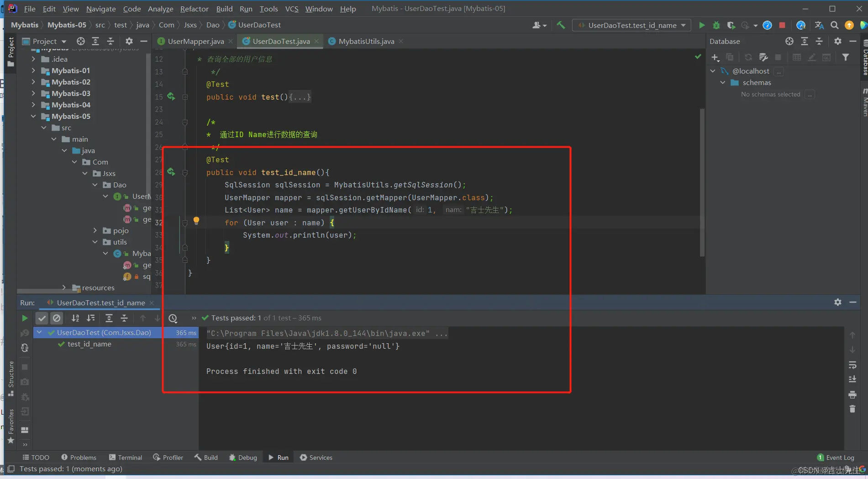Toggle Show Passed tests checkmark

42,318
